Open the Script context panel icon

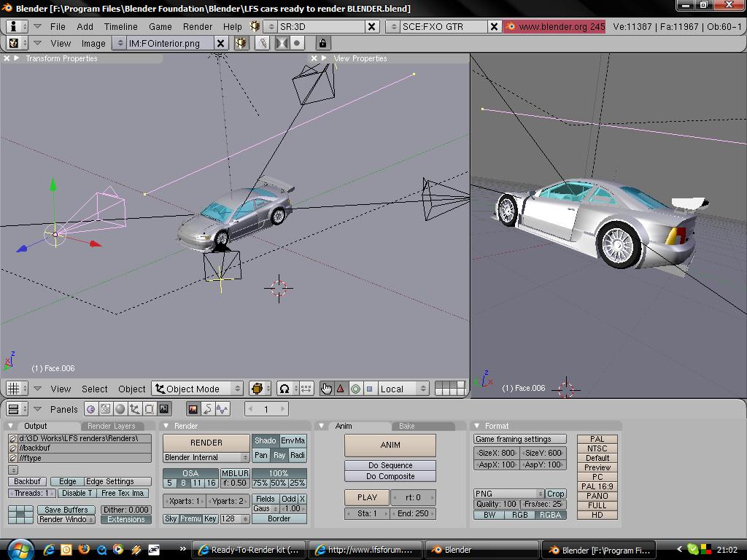[105, 409]
